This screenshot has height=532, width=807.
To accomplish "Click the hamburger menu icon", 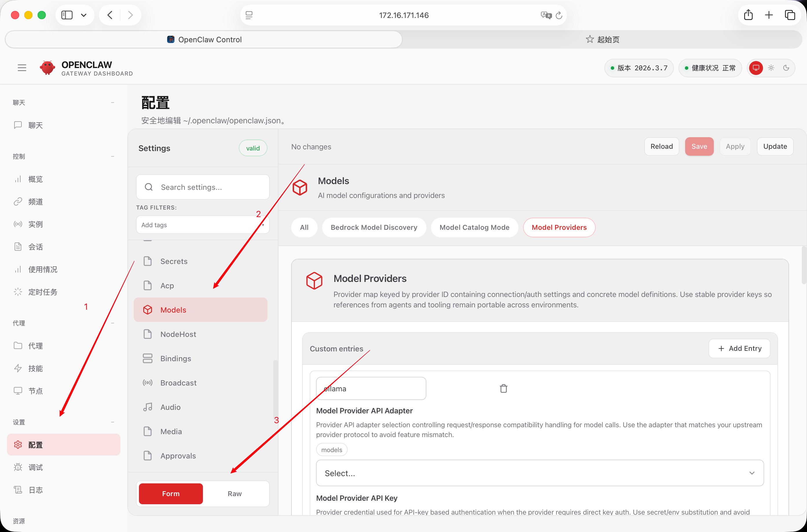I will pos(22,68).
